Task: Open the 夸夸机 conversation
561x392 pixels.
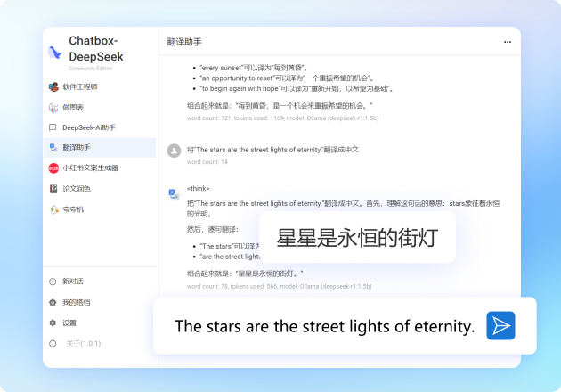Action: 72,208
